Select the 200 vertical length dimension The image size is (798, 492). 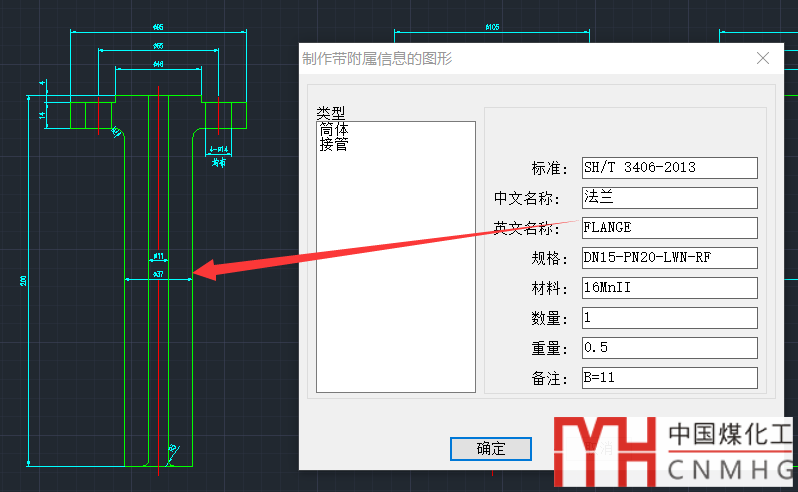point(24,282)
